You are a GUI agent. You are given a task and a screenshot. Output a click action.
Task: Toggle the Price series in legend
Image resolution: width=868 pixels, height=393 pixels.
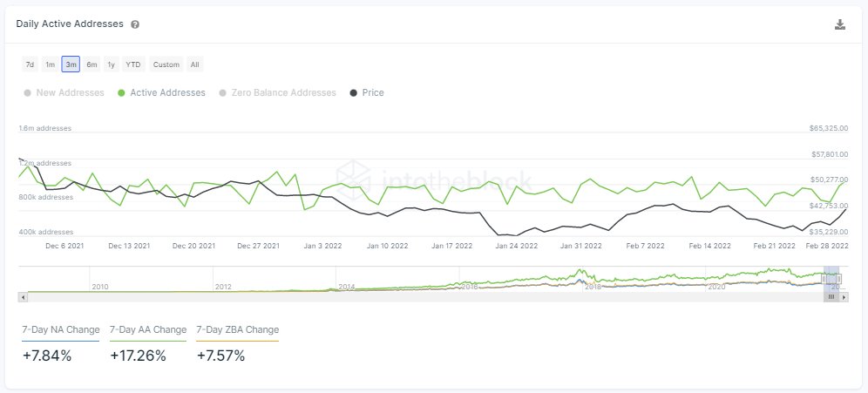pos(367,93)
